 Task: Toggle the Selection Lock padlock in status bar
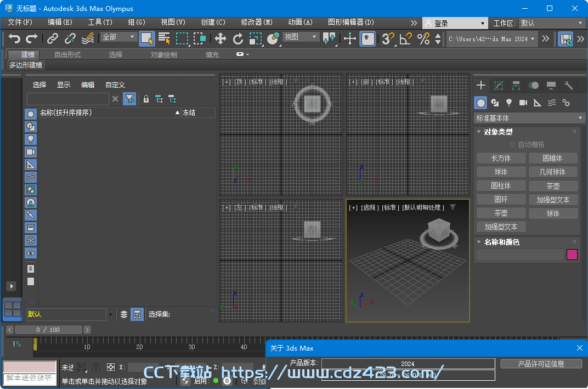(96, 367)
